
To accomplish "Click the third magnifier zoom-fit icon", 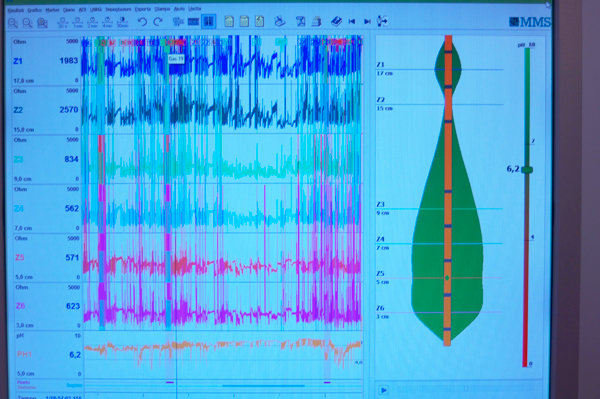I will pos(42,23).
